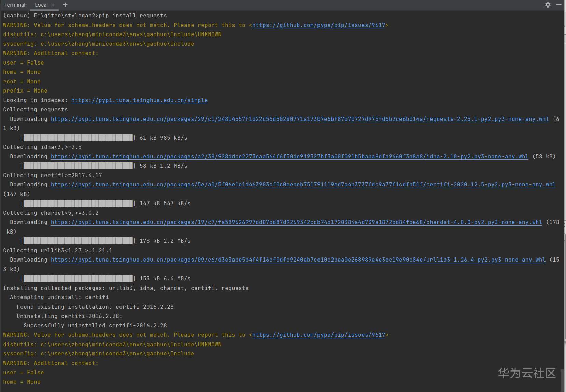Click the urllib3 153 kB progress bar
This screenshot has height=392, width=566.
[78, 279]
